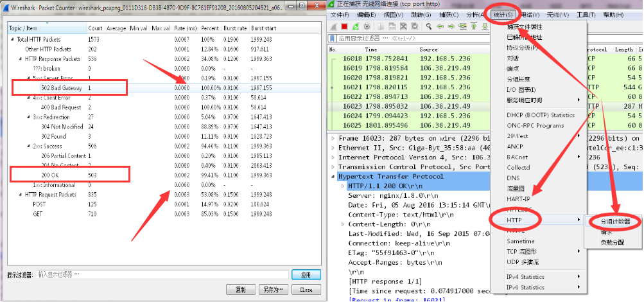Open the 捕获(C) menu

tap(449, 15)
